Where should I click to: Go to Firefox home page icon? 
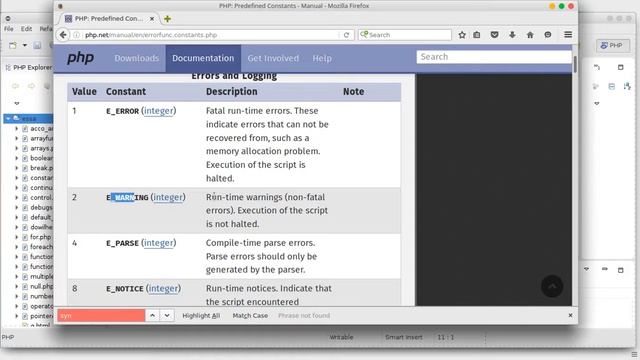[x=530, y=35]
